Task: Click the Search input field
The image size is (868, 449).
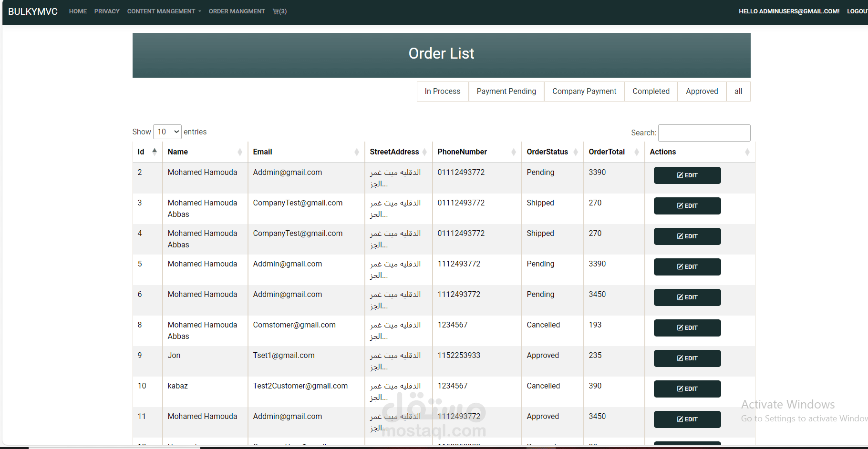Action: point(704,133)
